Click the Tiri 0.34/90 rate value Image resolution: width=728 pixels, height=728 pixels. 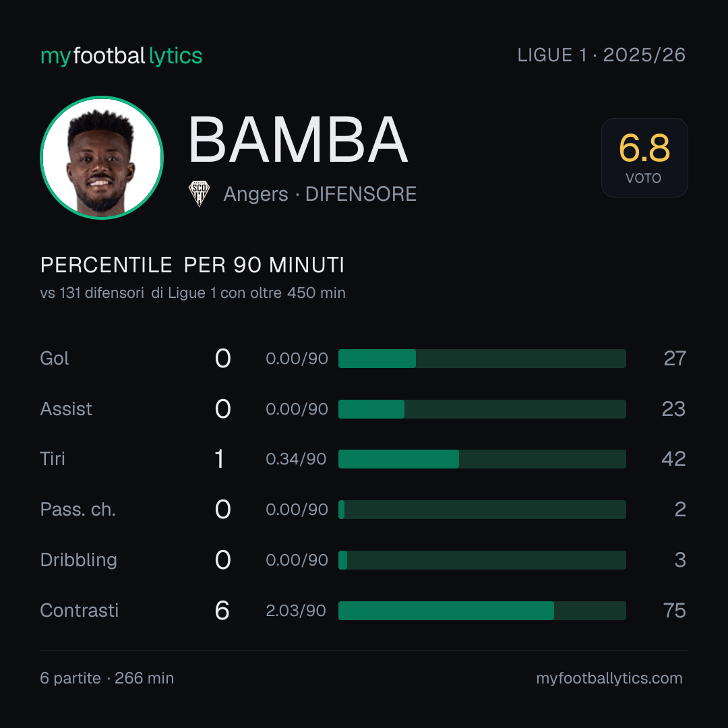296,459
